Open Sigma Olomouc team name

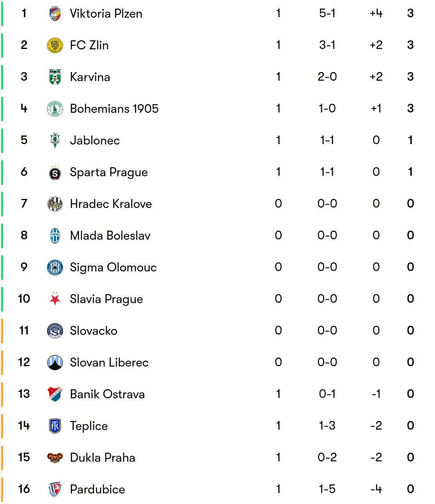pos(113,267)
